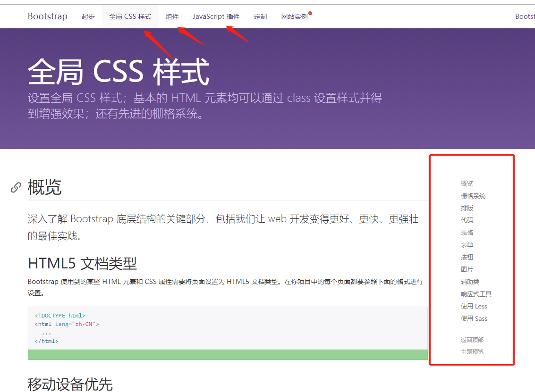Open 使用 Less section from sidebar
This screenshot has width=535, height=392.
[x=474, y=306]
